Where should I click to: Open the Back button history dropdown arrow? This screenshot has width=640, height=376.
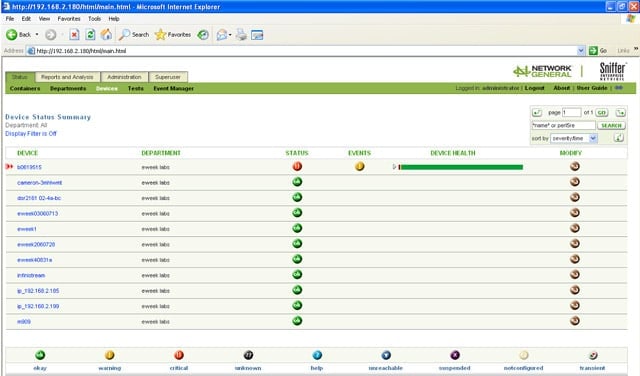[x=37, y=35]
